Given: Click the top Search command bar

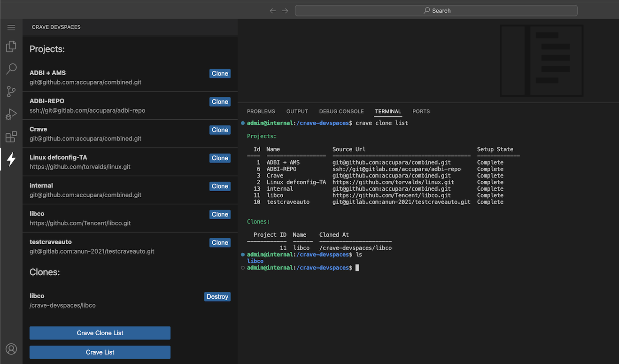Looking at the screenshot, I should (436, 10).
